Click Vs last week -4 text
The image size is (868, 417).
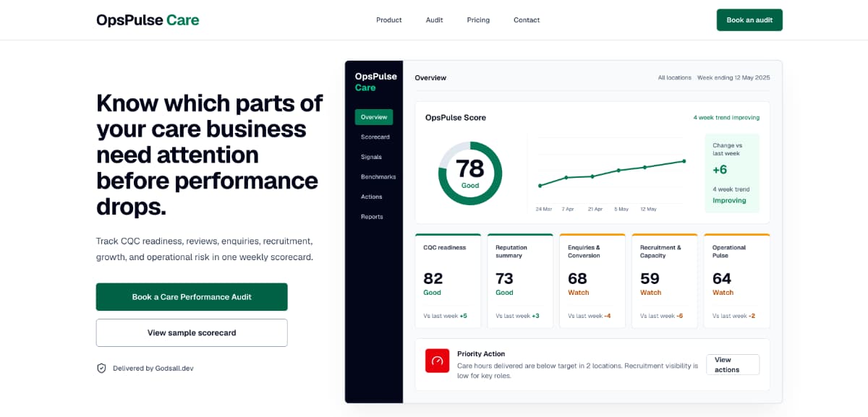click(590, 316)
